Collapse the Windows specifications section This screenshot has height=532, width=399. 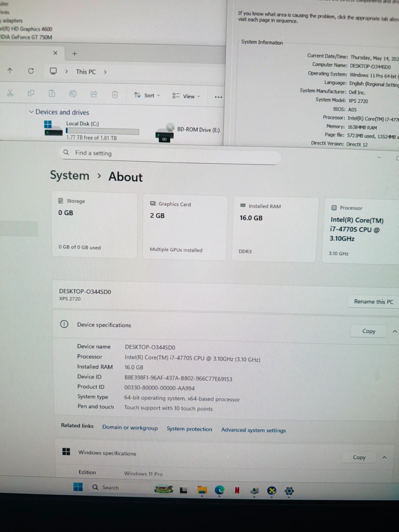pyautogui.click(x=384, y=457)
